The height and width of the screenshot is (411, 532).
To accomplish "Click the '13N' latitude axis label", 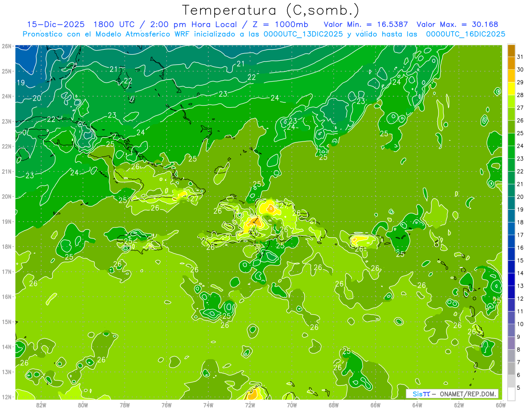I will [x=6, y=372].
